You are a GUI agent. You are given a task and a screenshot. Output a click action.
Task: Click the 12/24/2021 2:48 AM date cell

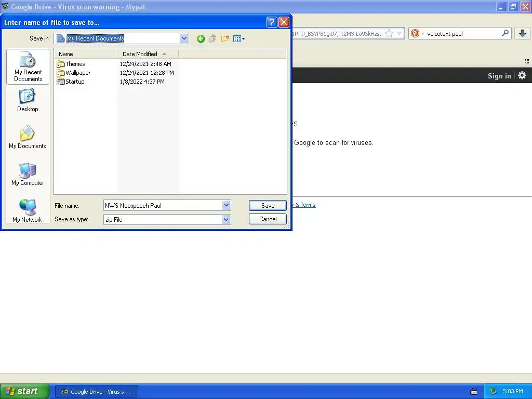[x=145, y=64]
